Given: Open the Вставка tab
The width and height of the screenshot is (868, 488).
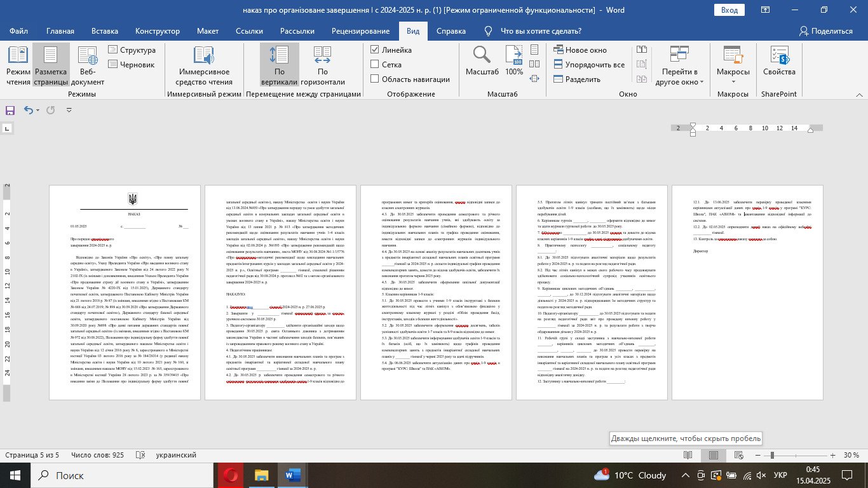Looking at the screenshot, I should click(x=105, y=30).
